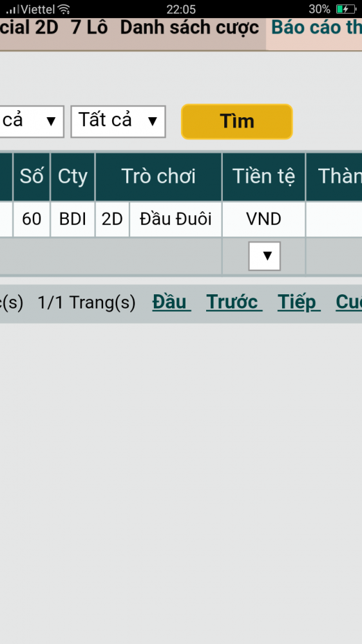The width and height of the screenshot is (362, 644).
Task: Select the Special 2D tab
Action: (x=29, y=28)
